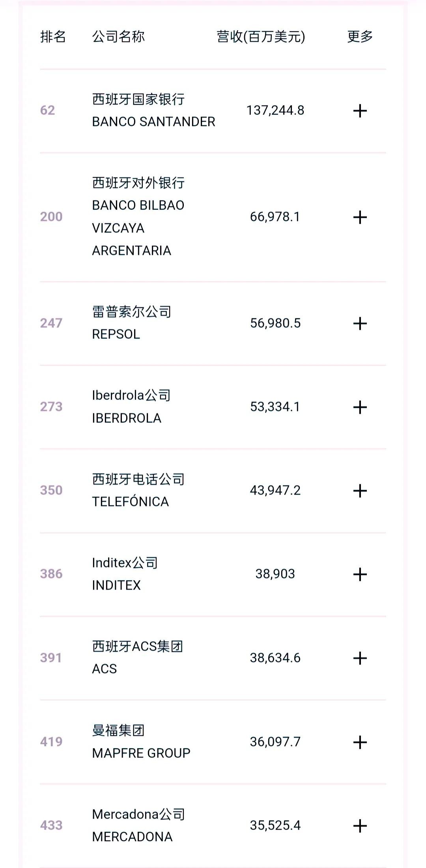Click Inditex revenue value 38,903
Screen dimensions: 426x868
[275, 574]
